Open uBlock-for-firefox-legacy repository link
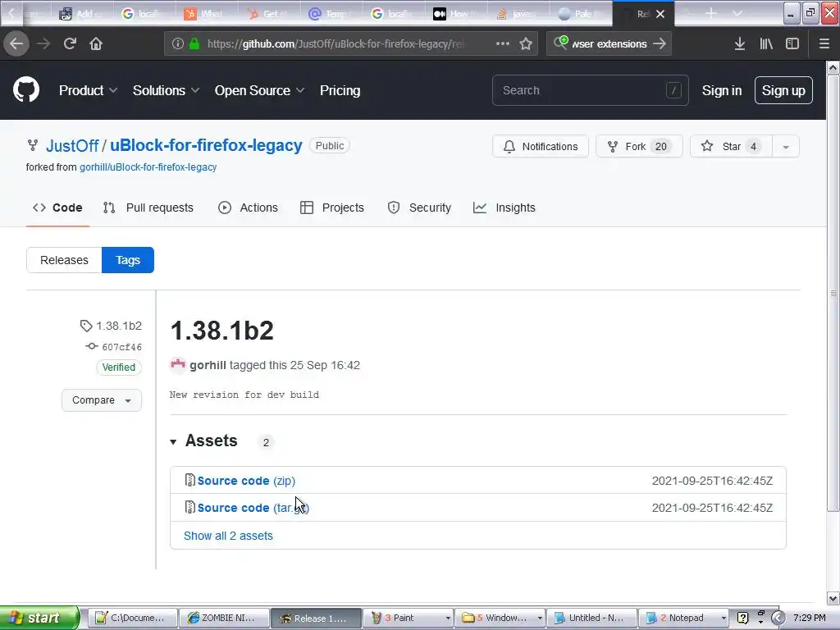 [206, 146]
